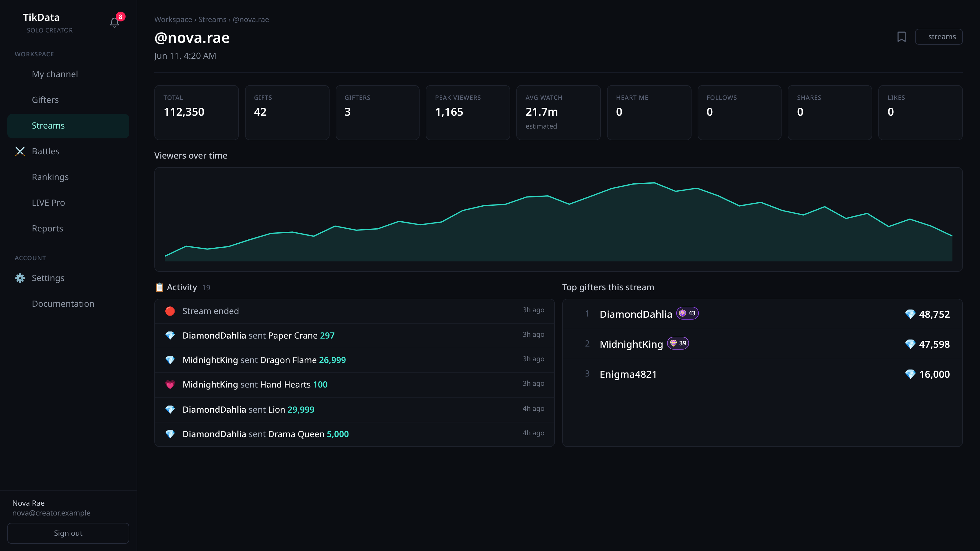Click the '@nova.rae' page title
This screenshot has height=551, width=980.
[192, 38]
